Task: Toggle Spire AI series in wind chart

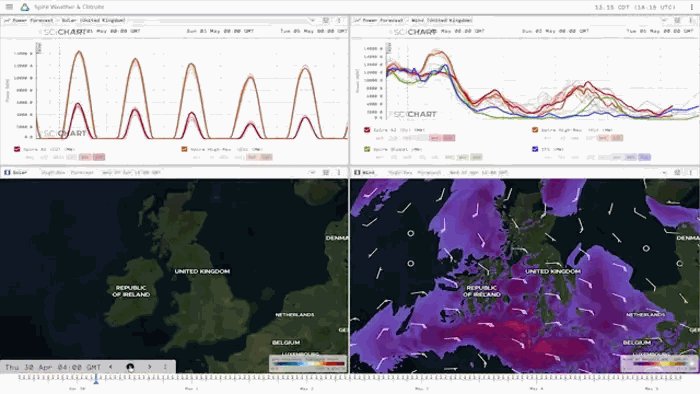Action: click(x=367, y=130)
